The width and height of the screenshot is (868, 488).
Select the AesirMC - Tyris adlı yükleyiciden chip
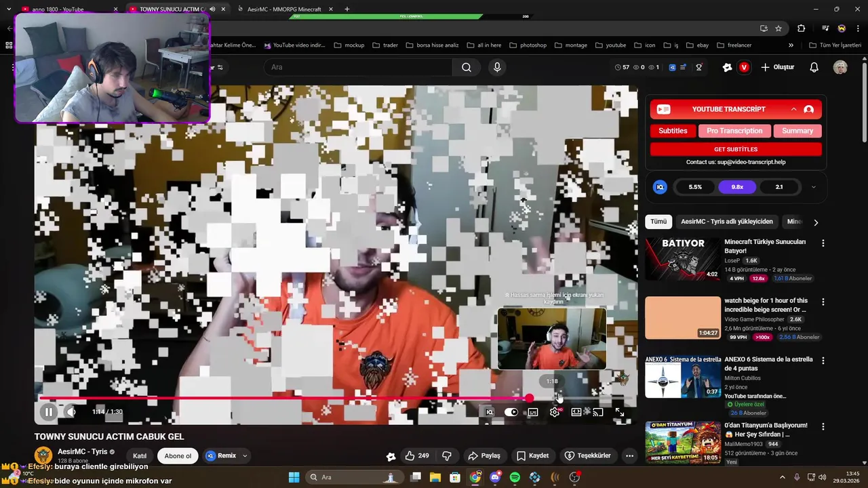pos(726,222)
